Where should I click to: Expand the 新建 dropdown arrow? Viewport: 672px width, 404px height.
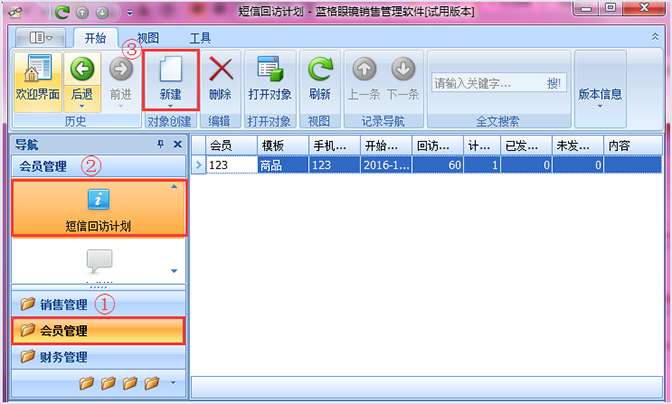[171, 106]
